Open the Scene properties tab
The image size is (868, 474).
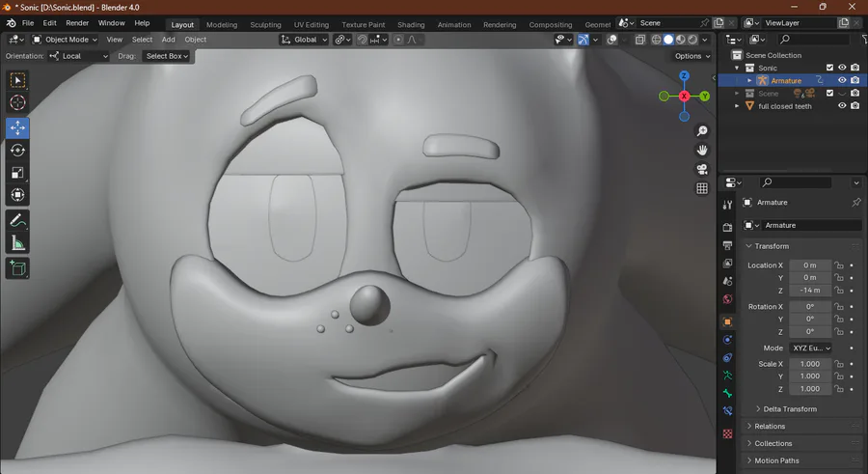(x=727, y=281)
